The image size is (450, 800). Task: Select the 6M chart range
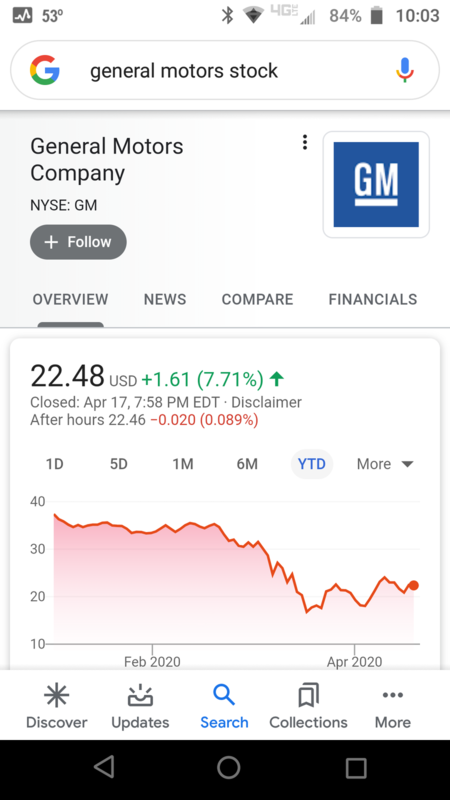[x=247, y=464]
